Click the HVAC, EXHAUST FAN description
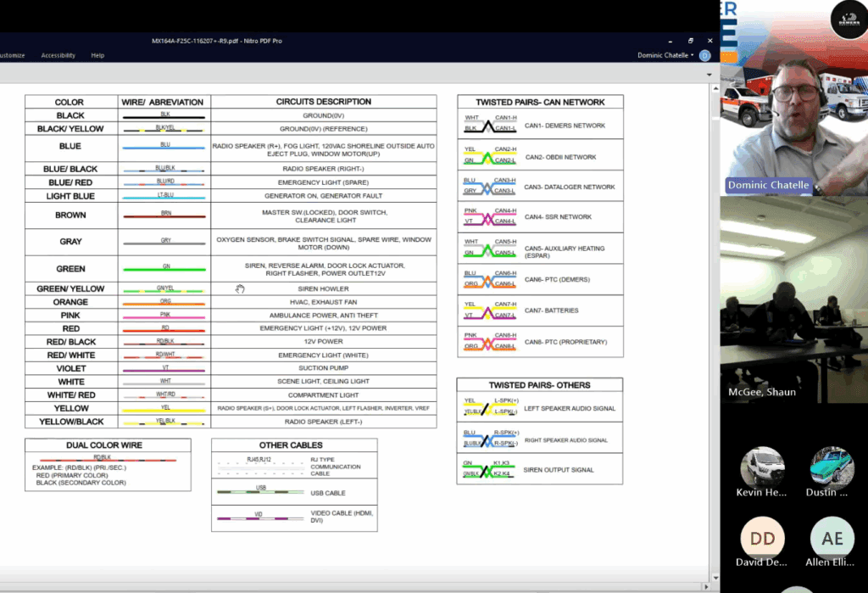The height and width of the screenshot is (593, 868). pyautogui.click(x=323, y=302)
